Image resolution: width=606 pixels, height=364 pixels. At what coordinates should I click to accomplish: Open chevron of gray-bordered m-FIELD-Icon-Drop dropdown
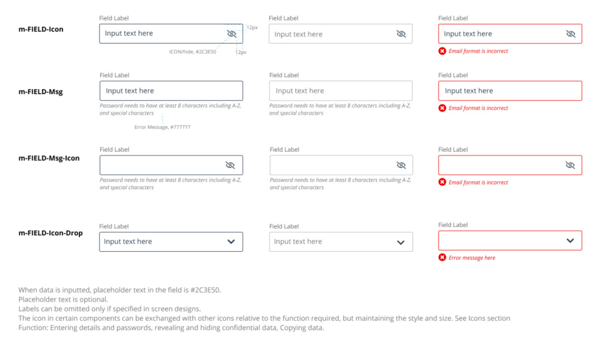click(x=401, y=242)
